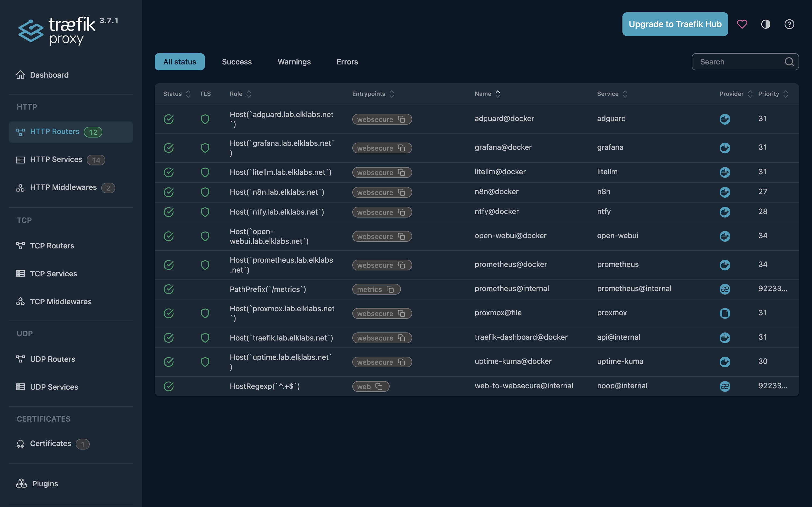Sort the table by Provider
The width and height of the screenshot is (812, 507).
[736, 94]
